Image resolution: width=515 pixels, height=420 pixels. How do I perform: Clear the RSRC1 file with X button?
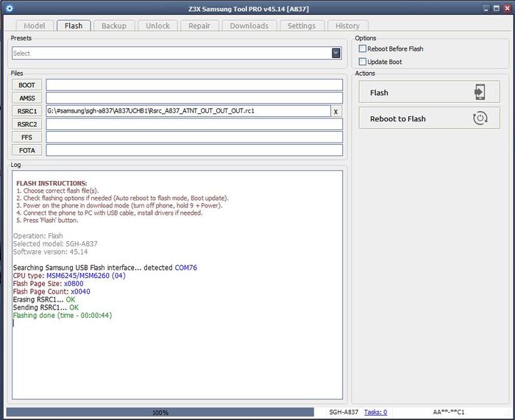point(335,112)
